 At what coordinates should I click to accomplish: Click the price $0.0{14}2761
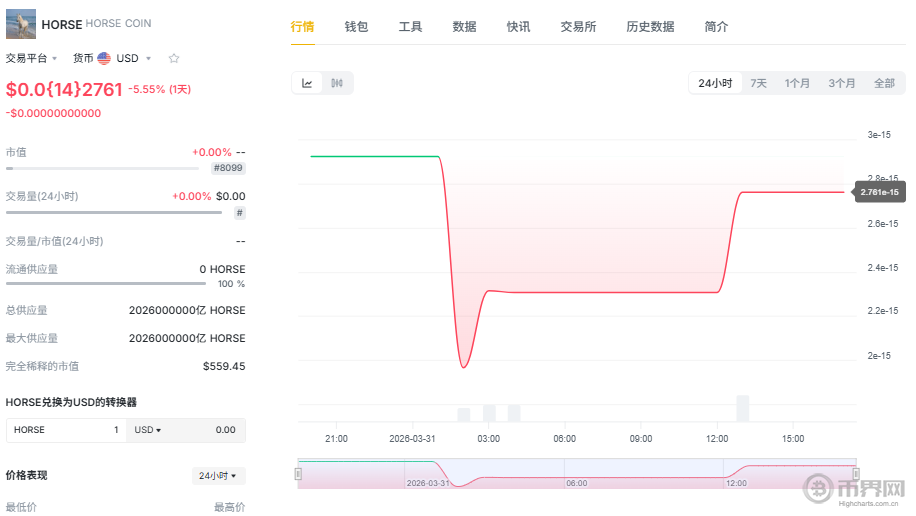(x=64, y=89)
